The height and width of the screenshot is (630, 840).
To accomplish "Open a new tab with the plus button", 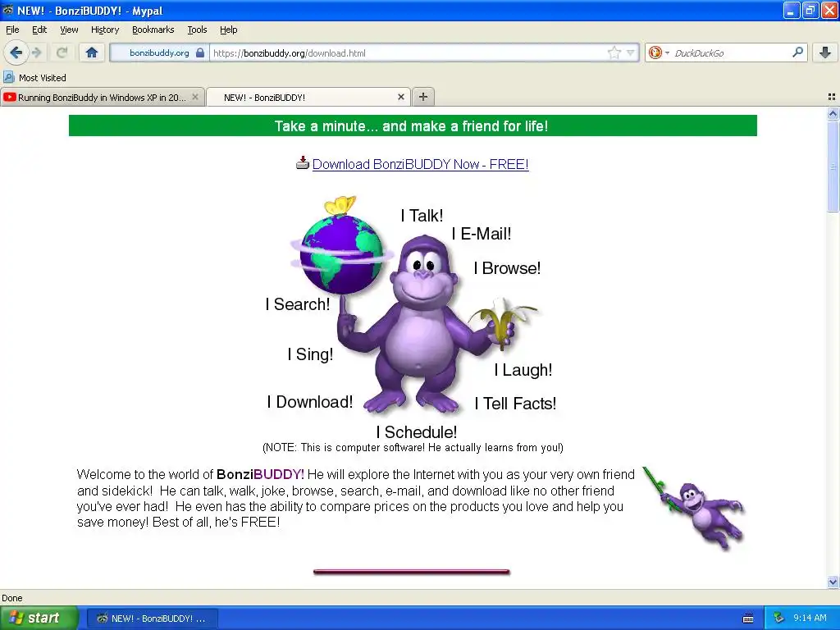I will (x=422, y=97).
